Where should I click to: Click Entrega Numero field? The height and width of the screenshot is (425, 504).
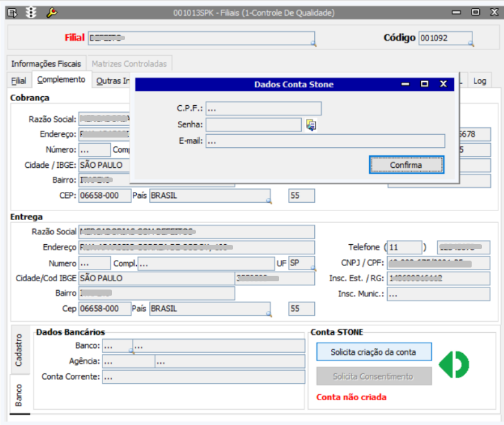click(94, 263)
